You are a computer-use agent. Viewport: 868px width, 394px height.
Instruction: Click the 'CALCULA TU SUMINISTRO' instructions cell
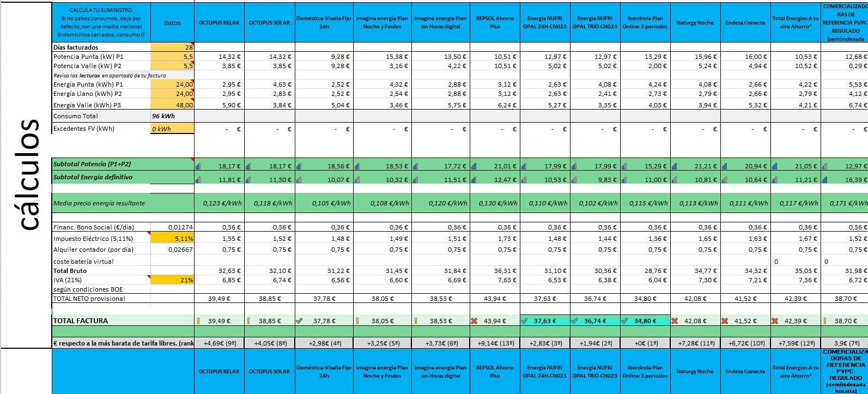point(101,22)
